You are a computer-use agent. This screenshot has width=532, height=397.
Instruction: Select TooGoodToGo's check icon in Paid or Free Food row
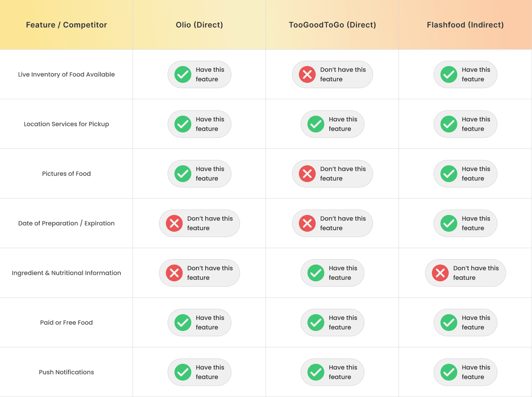point(316,323)
